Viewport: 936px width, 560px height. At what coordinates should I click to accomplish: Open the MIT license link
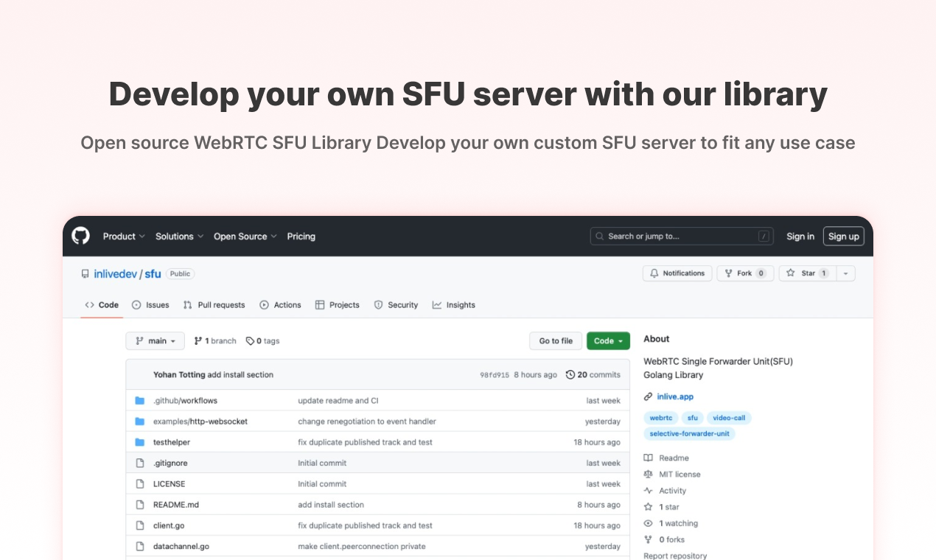point(672,475)
